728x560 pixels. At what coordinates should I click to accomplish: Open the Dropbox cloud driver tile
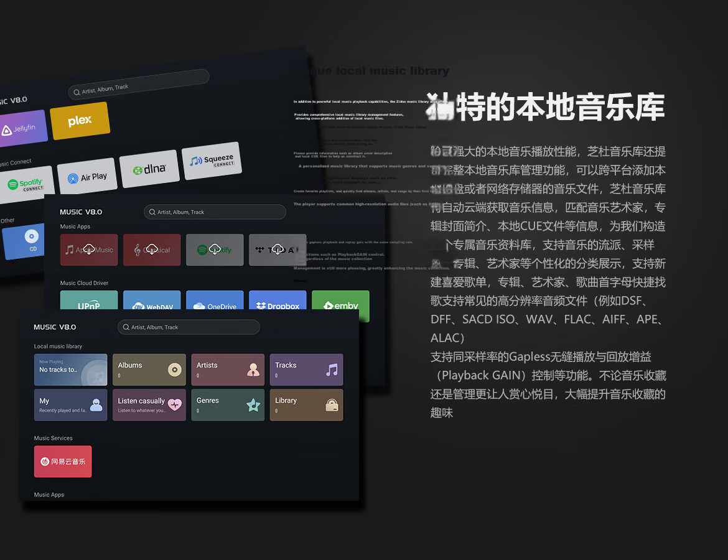[278, 300]
